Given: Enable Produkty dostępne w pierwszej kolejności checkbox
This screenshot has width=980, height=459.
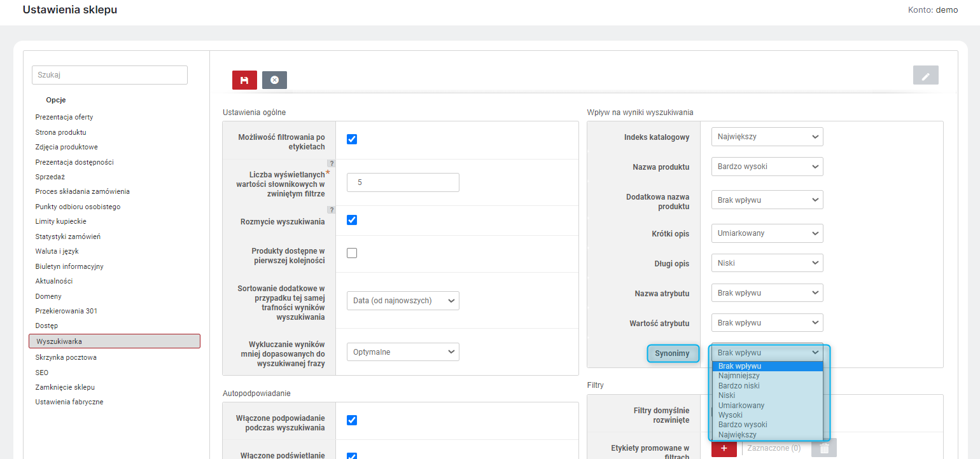Looking at the screenshot, I should pos(352,253).
